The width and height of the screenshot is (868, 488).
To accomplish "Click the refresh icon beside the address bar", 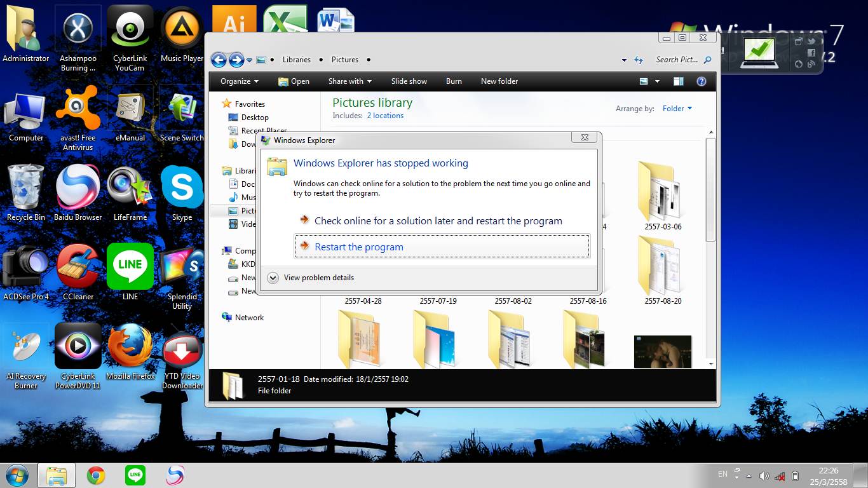I will pos(639,60).
